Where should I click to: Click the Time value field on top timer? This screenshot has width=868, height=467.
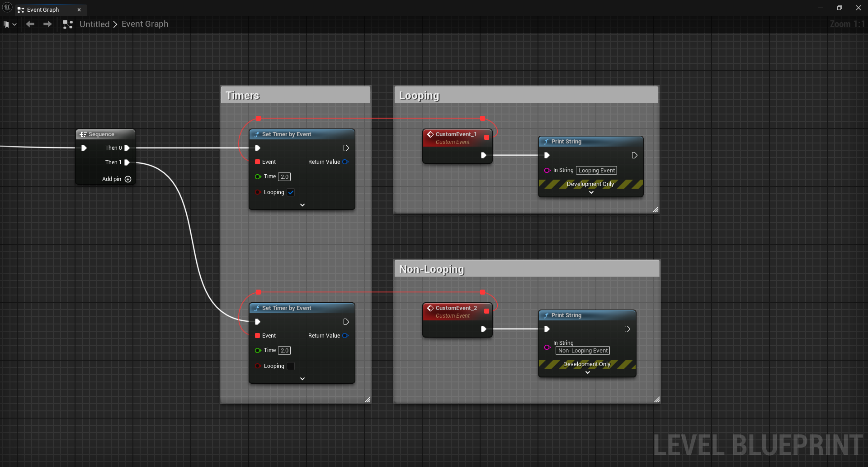click(x=284, y=177)
